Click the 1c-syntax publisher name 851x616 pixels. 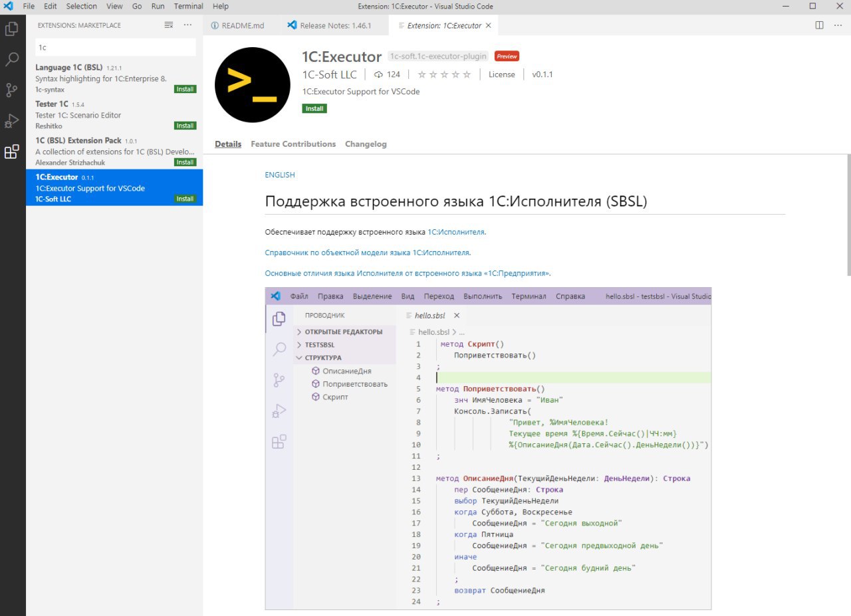coord(50,90)
